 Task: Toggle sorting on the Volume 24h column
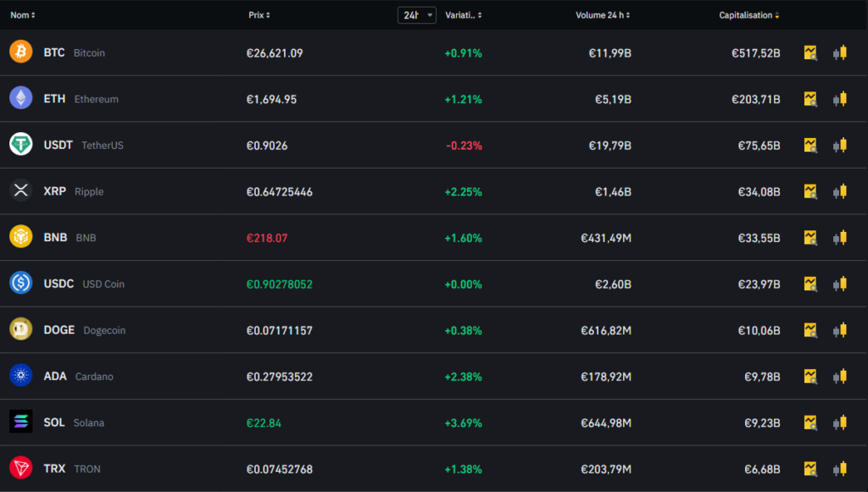(x=602, y=14)
